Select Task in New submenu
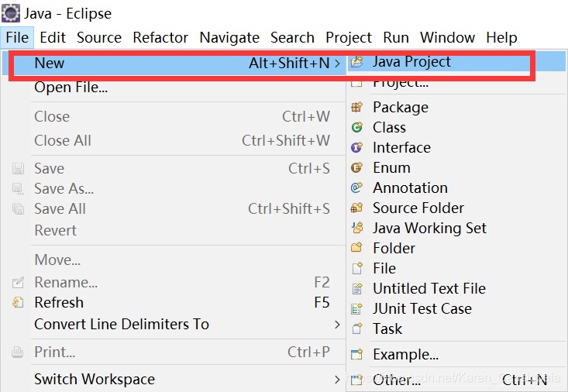This screenshot has height=392, width=568. (x=456, y=328)
